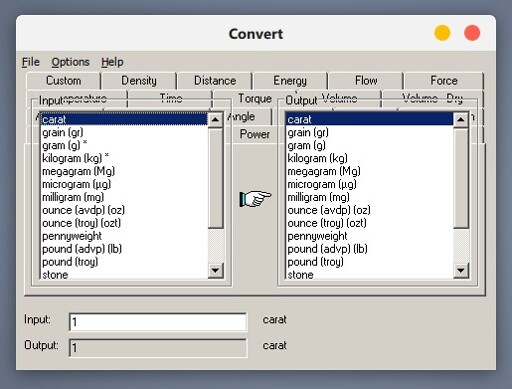Select pound (advp) (lb) in the Input list

124,249
